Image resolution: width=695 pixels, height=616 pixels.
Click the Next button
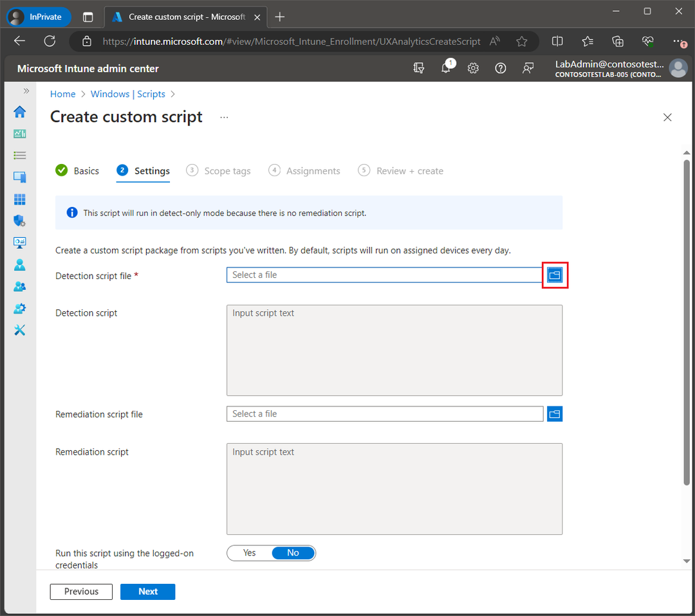click(147, 592)
